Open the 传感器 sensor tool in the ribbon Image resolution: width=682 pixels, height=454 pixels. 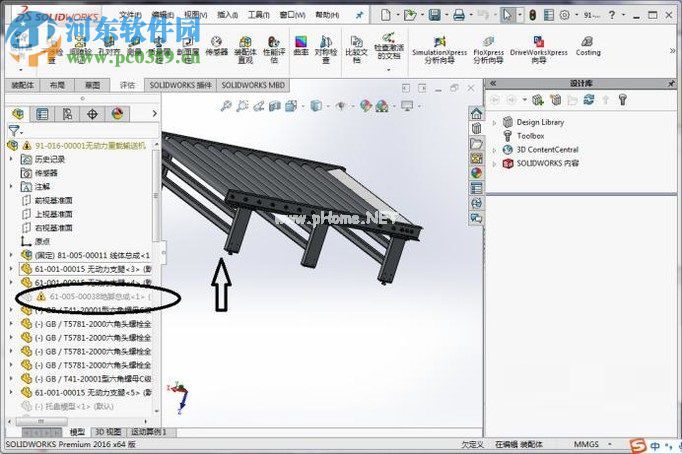tap(217, 47)
